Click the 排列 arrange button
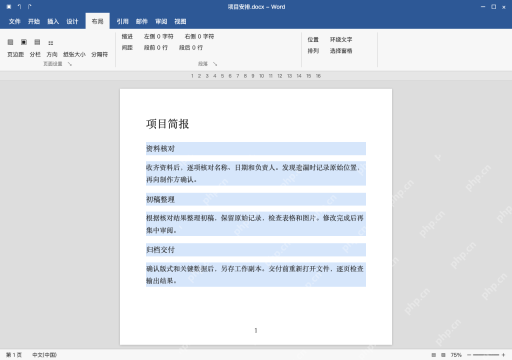The width and height of the screenshot is (512, 360). point(313,51)
